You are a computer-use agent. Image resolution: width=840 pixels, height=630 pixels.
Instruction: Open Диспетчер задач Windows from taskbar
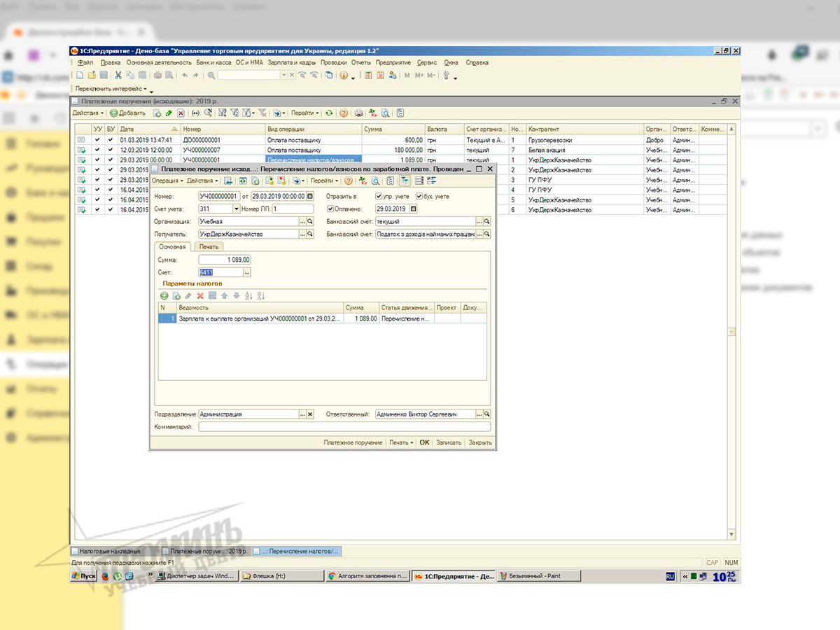(x=196, y=576)
